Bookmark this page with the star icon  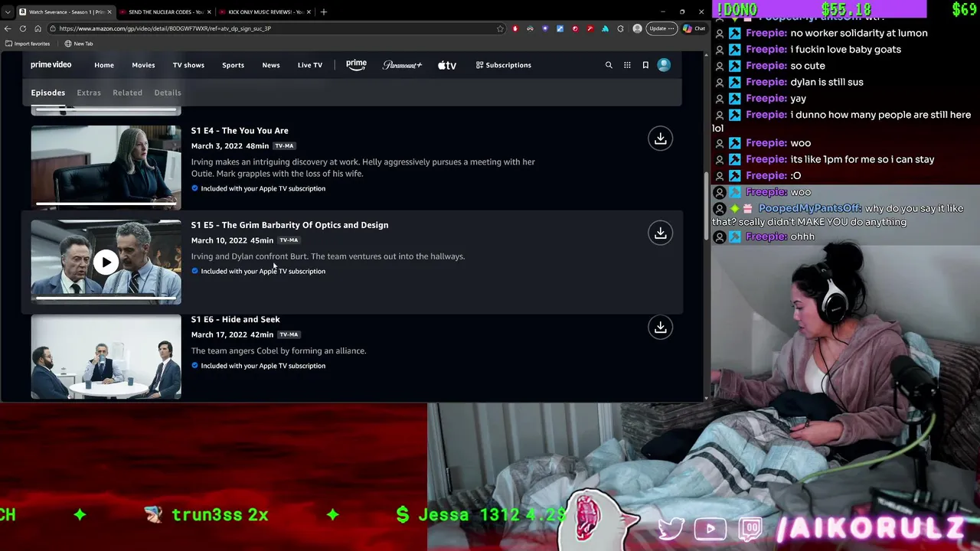pos(500,28)
